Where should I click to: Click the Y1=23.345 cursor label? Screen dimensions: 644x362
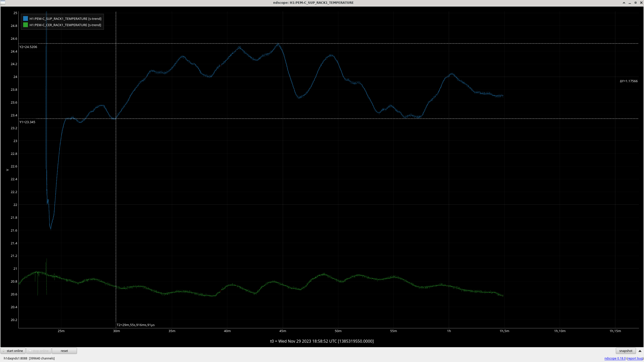pyautogui.click(x=27, y=122)
